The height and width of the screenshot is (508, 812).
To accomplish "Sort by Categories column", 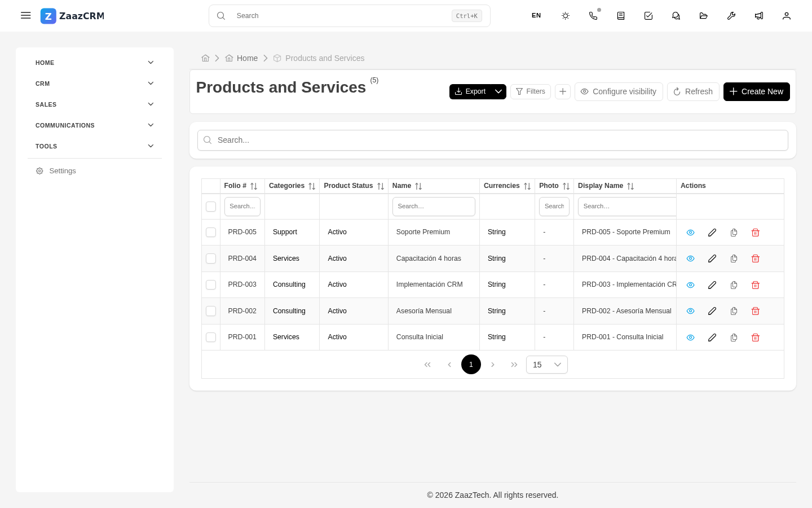I will tap(312, 186).
